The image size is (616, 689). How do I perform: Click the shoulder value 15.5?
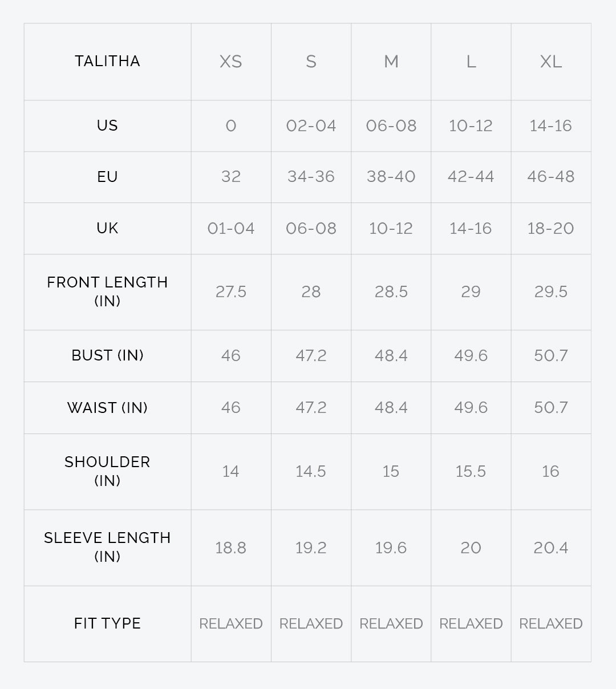471,472
